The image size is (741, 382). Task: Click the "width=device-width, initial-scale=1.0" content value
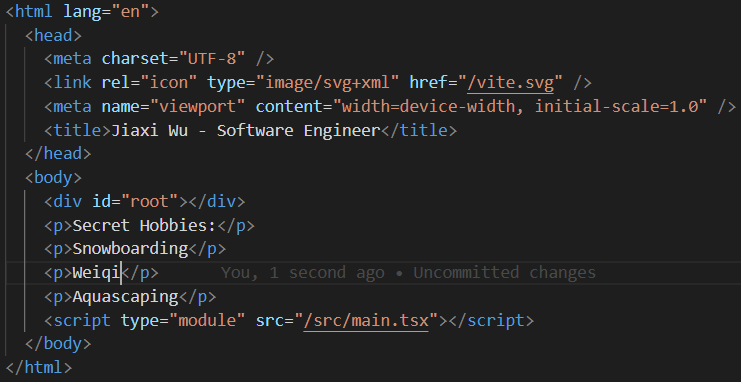point(520,107)
